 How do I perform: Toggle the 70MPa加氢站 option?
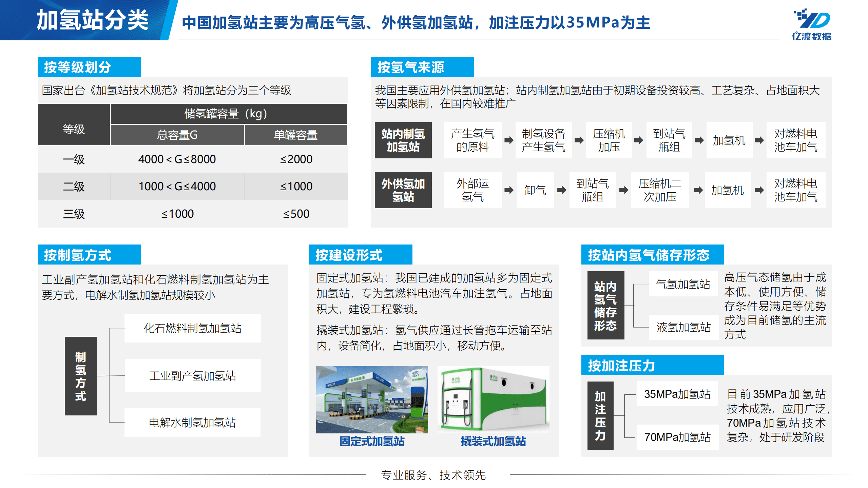pos(677,437)
